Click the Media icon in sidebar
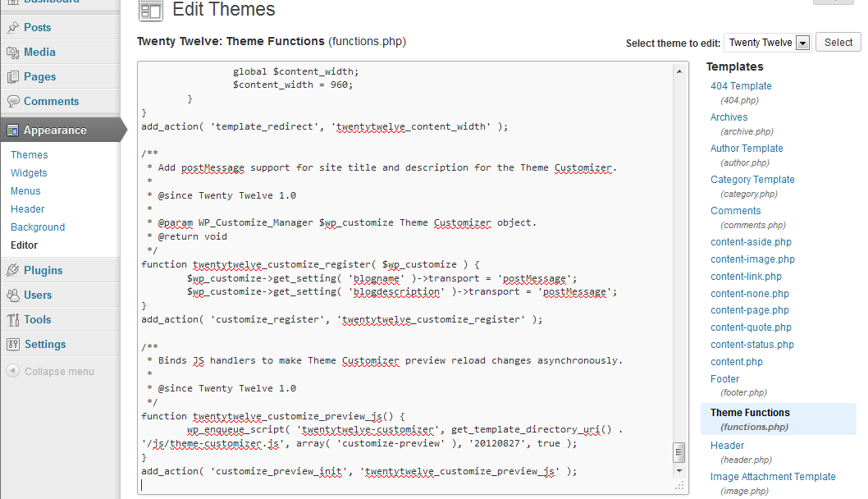Image resolution: width=868 pixels, height=499 pixels. [13, 52]
